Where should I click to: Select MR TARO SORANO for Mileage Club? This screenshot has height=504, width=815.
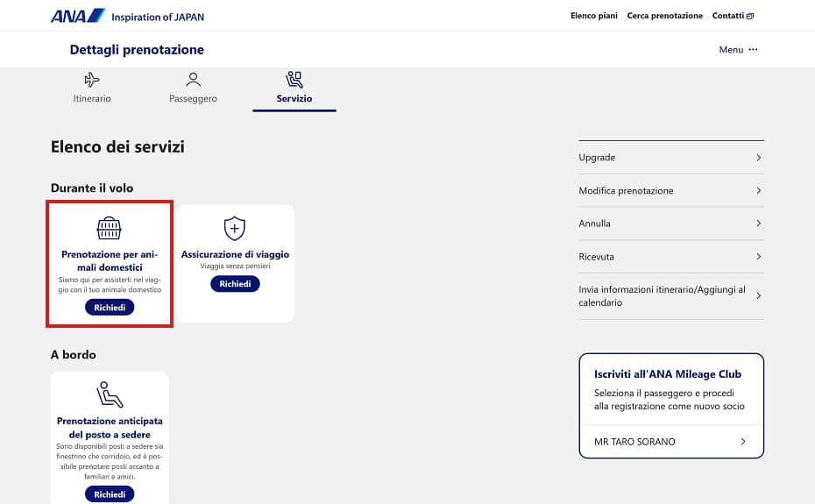click(671, 442)
